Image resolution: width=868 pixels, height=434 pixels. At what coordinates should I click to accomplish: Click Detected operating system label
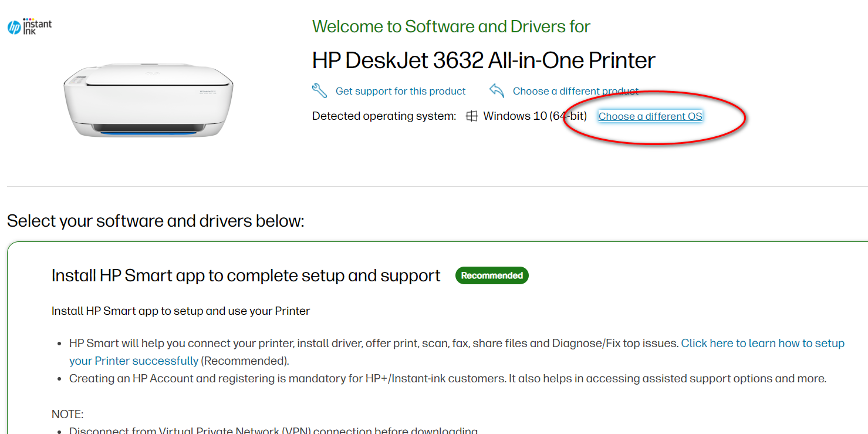click(x=384, y=116)
